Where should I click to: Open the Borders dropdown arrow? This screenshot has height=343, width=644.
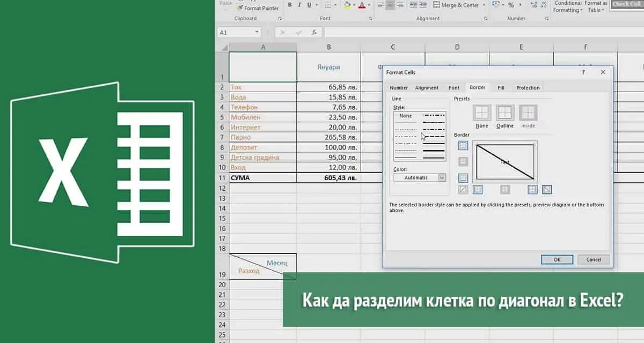[x=335, y=5]
